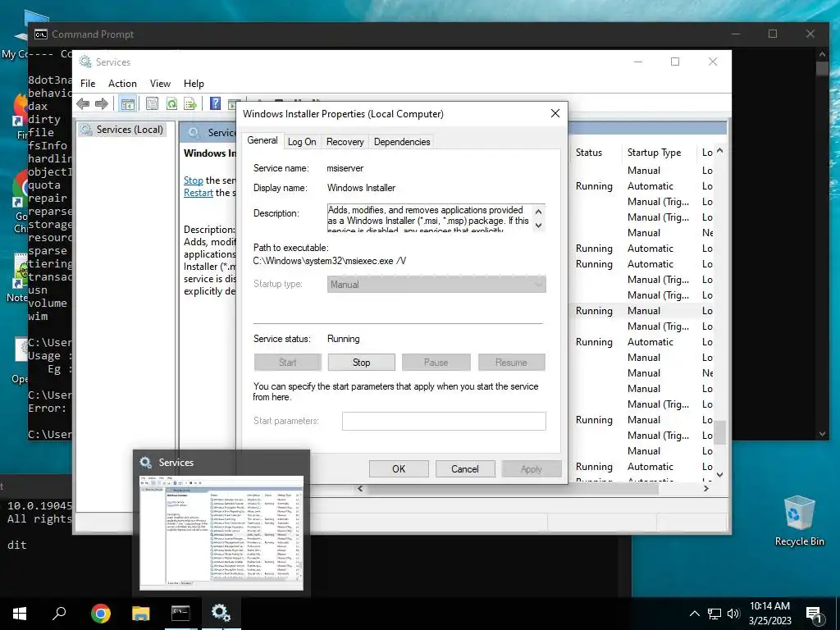
Task: Click the Services gear icon in title bar
Action: pyautogui.click(x=85, y=62)
